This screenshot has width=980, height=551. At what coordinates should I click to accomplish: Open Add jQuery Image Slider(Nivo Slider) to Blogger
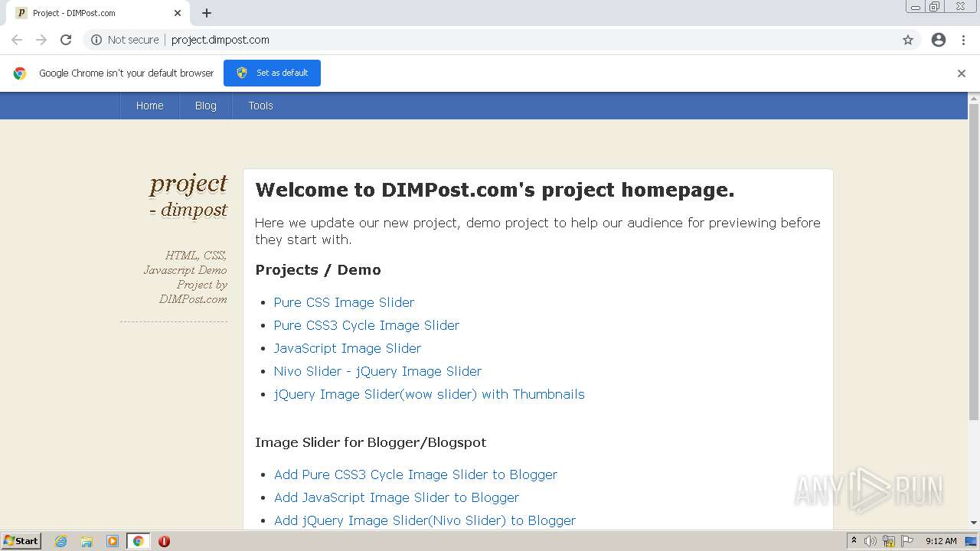pos(425,520)
